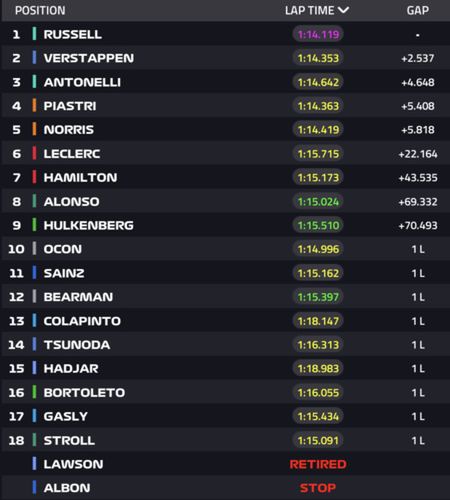Click the STROLL driver name
450x500 pixels.
pos(69,440)
